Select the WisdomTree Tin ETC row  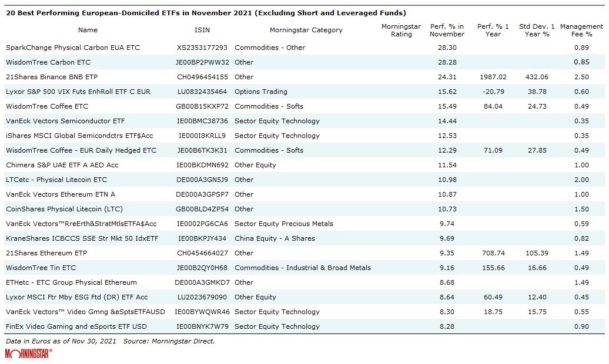(41, 268)
